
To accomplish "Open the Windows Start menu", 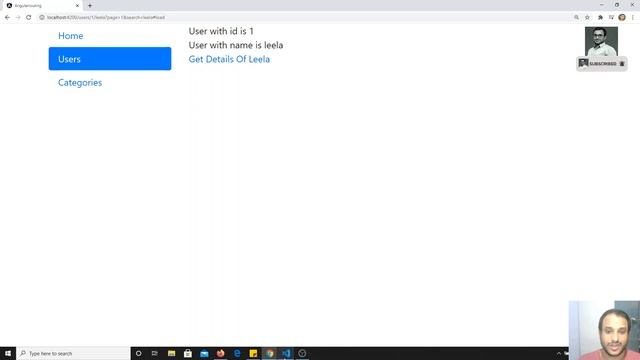I will [x=8, y=353].
